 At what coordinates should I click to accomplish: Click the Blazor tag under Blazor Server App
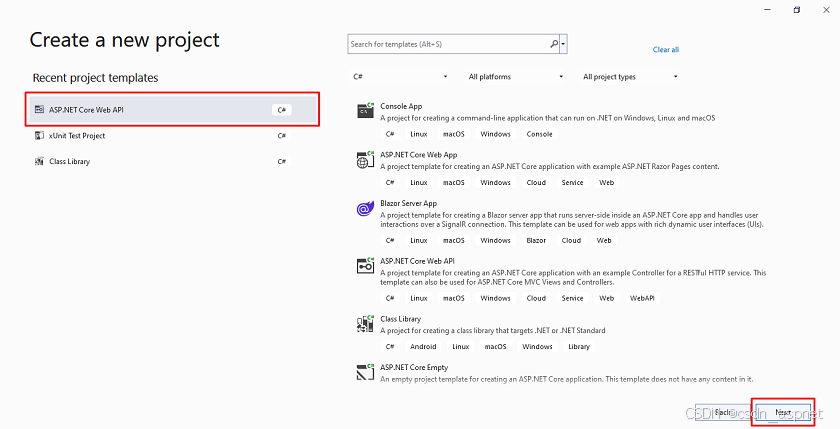click(536, 240)
